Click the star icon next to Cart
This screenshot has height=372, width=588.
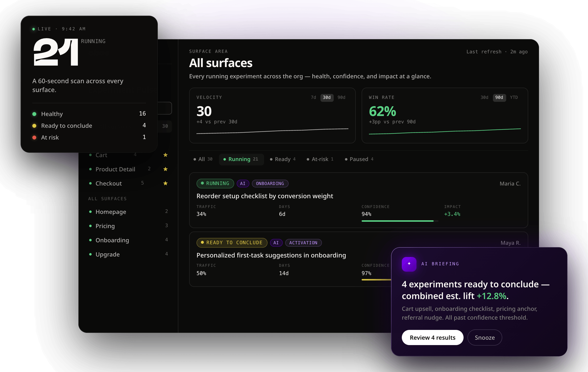coord(165,155)
